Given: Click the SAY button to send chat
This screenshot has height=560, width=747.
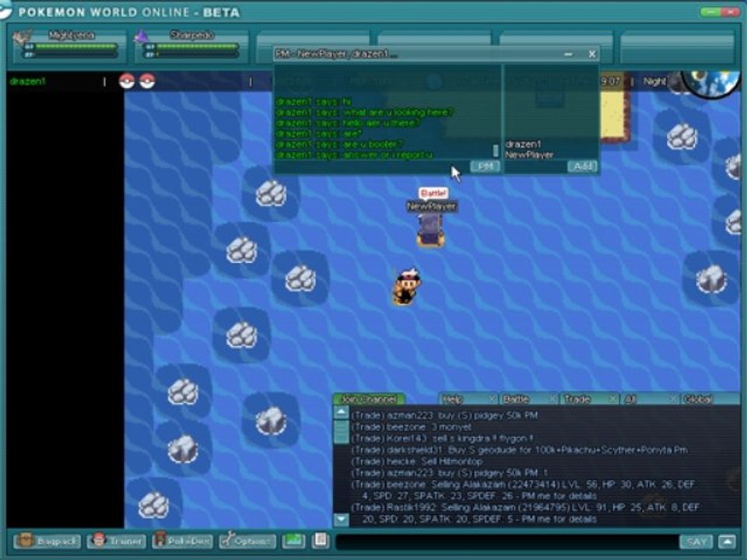Looking at the screenshot, I should pos(696,541).
